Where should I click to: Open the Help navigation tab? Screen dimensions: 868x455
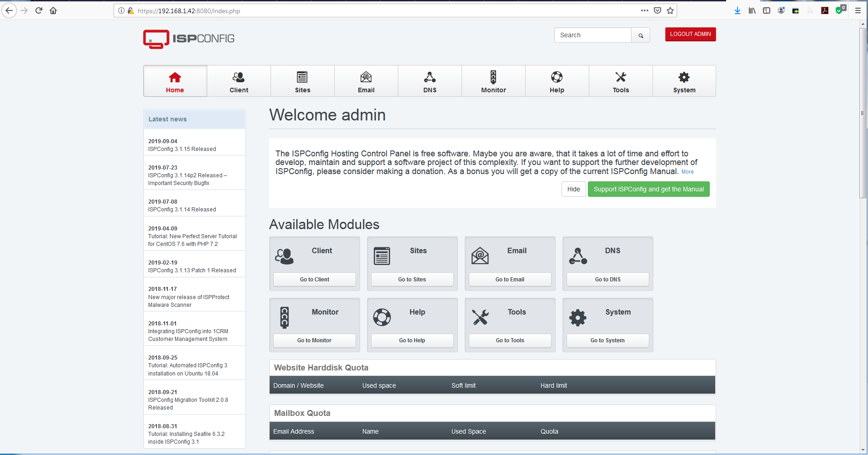pos(557,81)
